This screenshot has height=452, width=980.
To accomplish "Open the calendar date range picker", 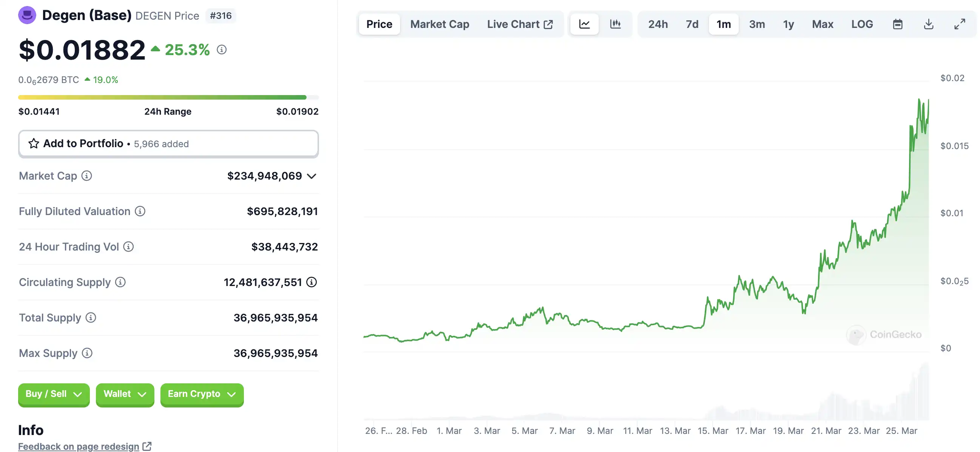I will 897,24.
